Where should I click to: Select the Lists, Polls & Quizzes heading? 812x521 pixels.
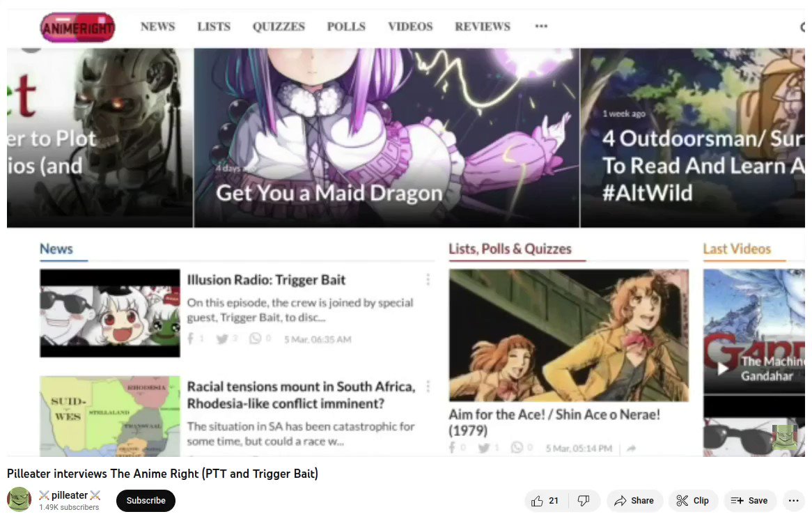(x=510, y=249)
